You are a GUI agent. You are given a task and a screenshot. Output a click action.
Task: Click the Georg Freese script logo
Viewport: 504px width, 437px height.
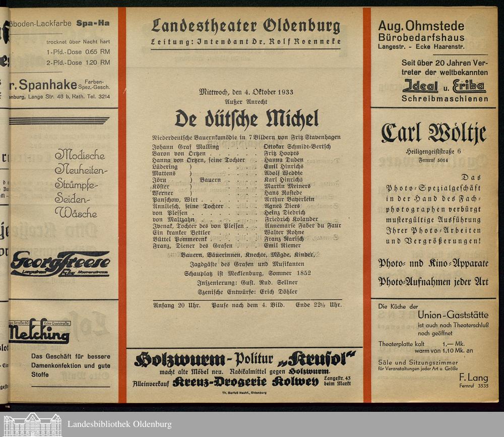pyautogui.click(x=60, y=263)
